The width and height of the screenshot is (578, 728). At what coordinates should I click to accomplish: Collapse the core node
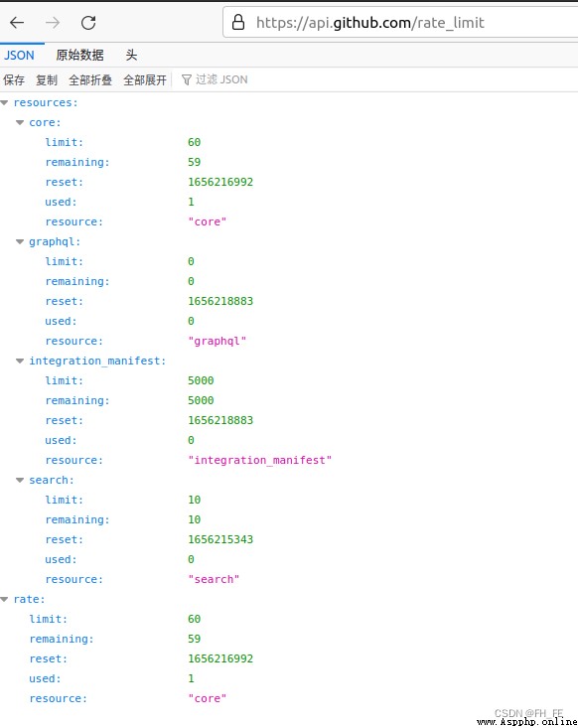20,122
